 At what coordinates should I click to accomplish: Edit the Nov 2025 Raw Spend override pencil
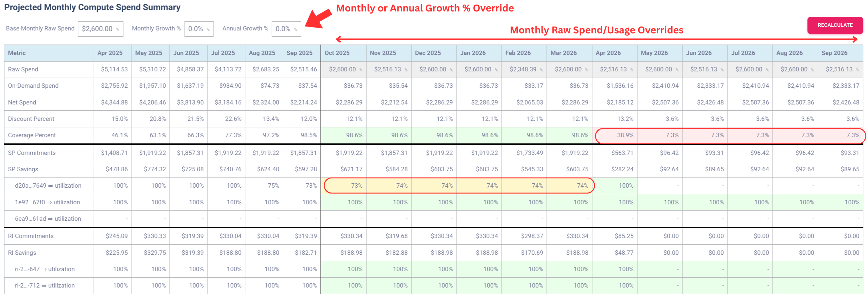point(406,69)
